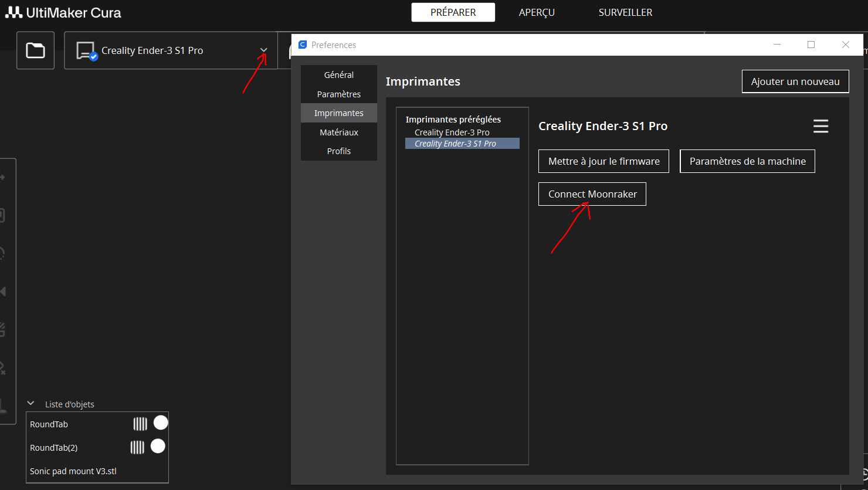Select Creality Ender-3 Pro in printer list
Image resolution: width=868 pixels, height=490 pixels.
click(462, 132)
